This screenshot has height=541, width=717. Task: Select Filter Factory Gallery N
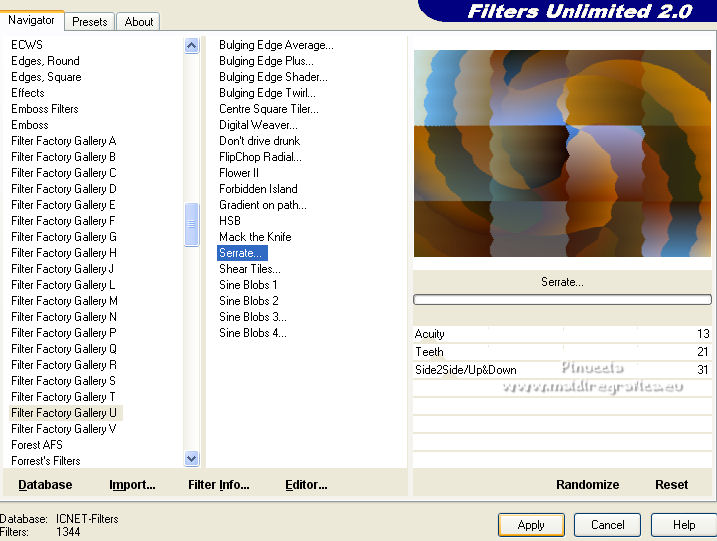64,317
